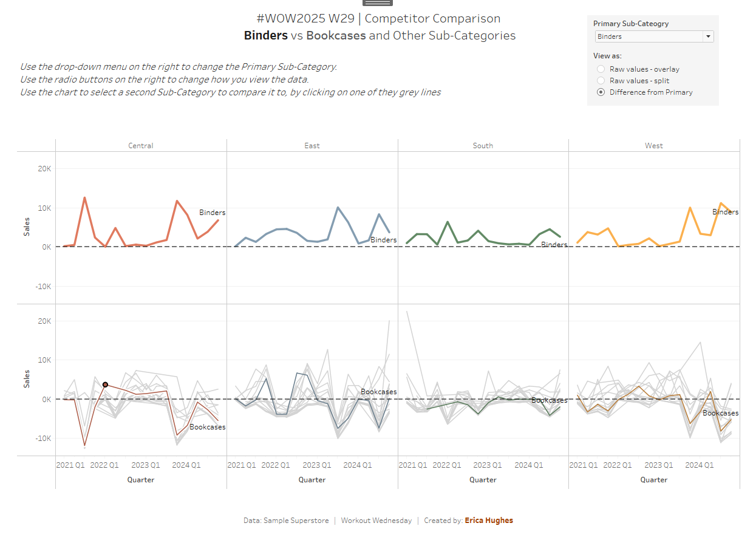The width and height of the screenshot is (756, 540).
Task: Click the highlighted dot on Central Bookcases line
Action: coord(106,384)
